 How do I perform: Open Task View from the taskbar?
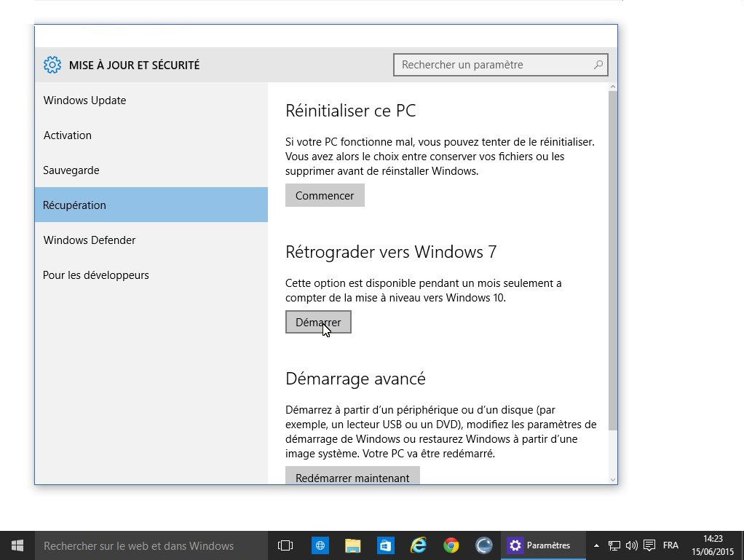pos(285,545)
